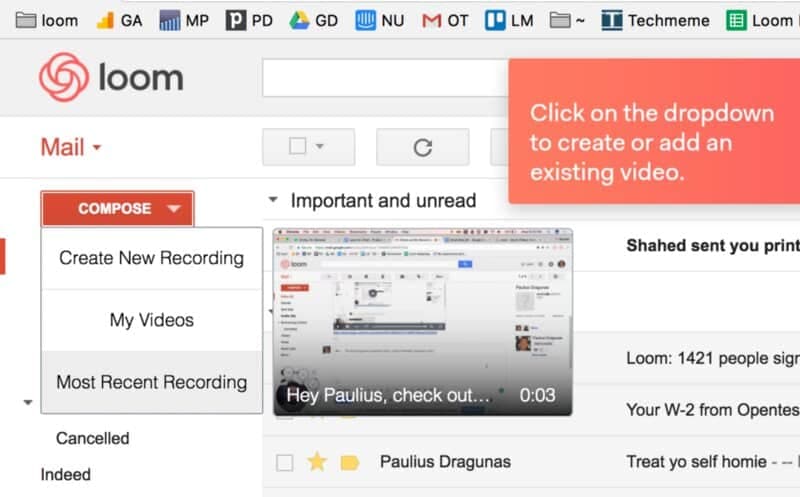Open the GA analytics bookmark

click(118, 20)
